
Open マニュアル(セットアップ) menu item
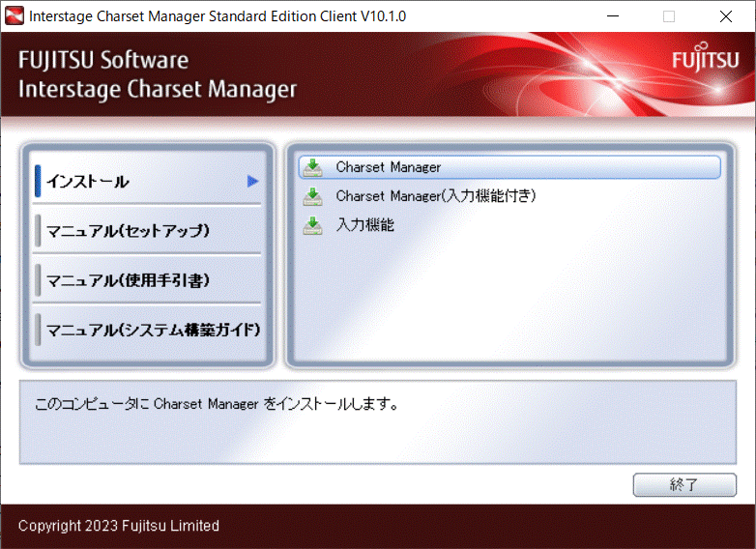147,231
